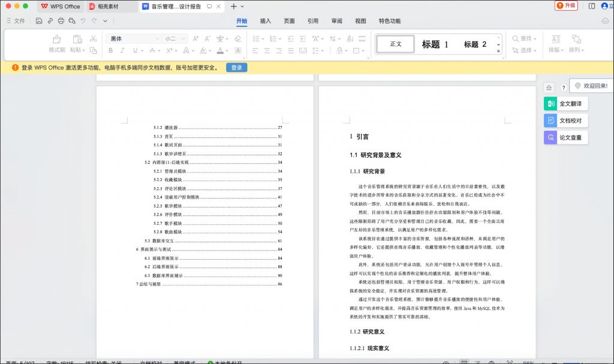Click the 登录 login button

pos(236,68)
